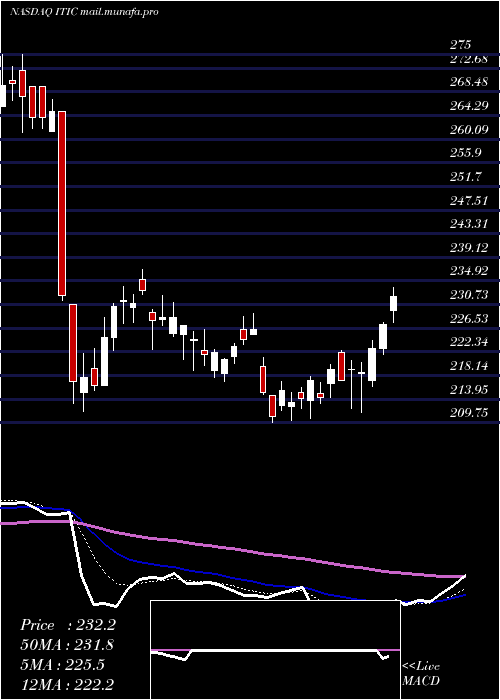Select the 251.7 price axis label
The width and height of the screenshot is (500, 700).
click(x=465, y=176)
